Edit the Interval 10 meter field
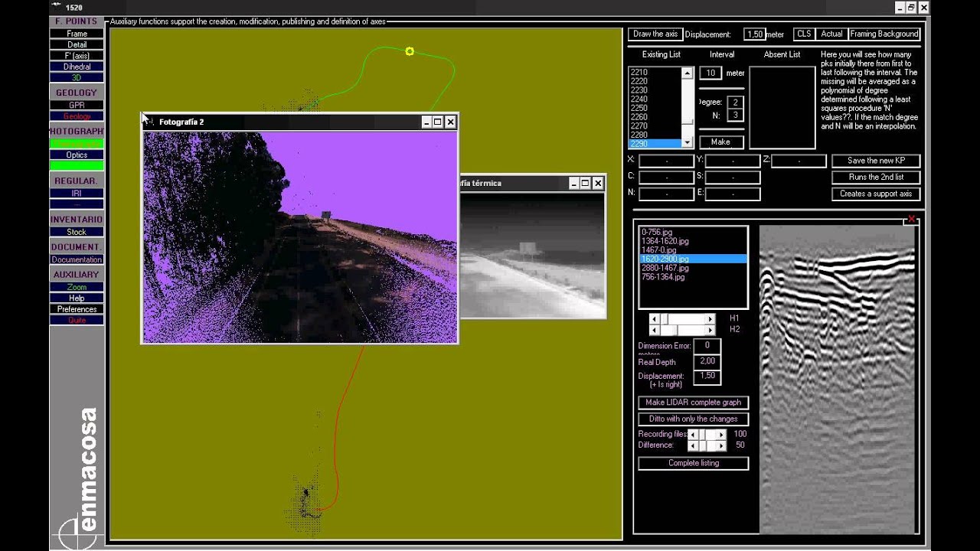Image resolution: width=980 pixels, height=551 pixels. (710, 73)
